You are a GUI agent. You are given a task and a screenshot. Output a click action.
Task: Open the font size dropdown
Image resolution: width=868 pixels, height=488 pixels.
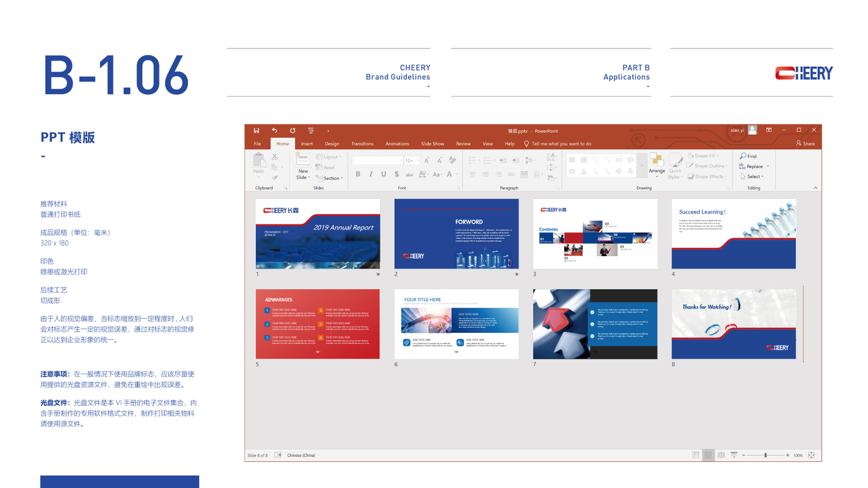coord(417,161)
